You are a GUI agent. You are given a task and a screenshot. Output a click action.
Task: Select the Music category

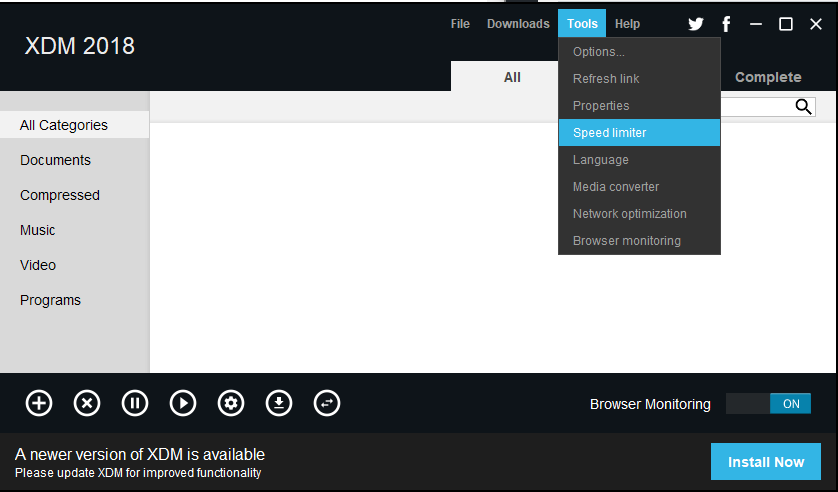pos(74,230)
